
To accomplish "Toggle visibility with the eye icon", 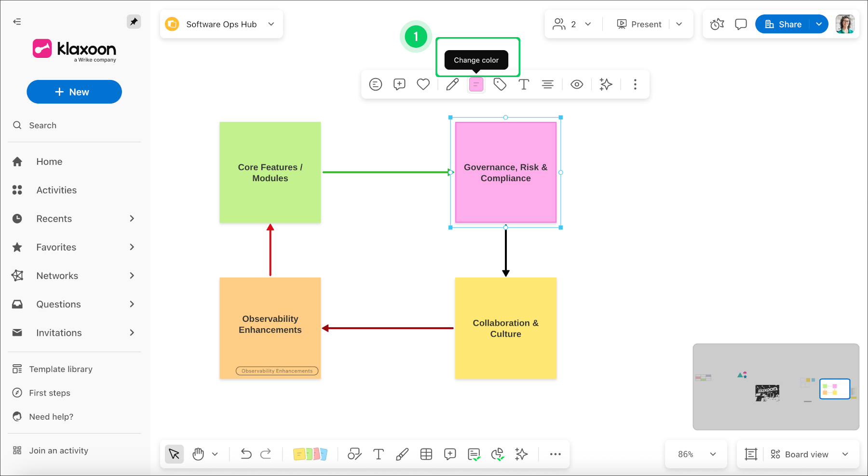I will tap(577, 85).
